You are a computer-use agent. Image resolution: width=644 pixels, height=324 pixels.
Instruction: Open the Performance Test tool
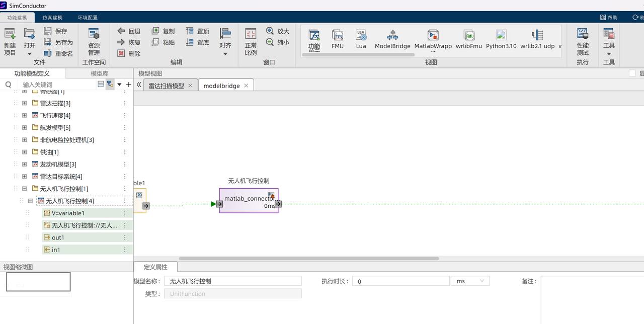click(583, 34)
